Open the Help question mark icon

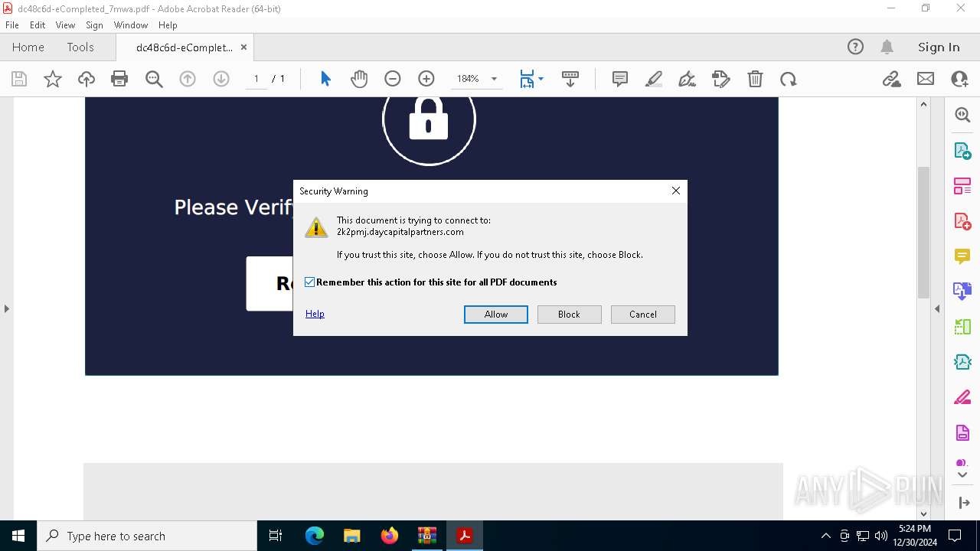[x=855, y=47]
